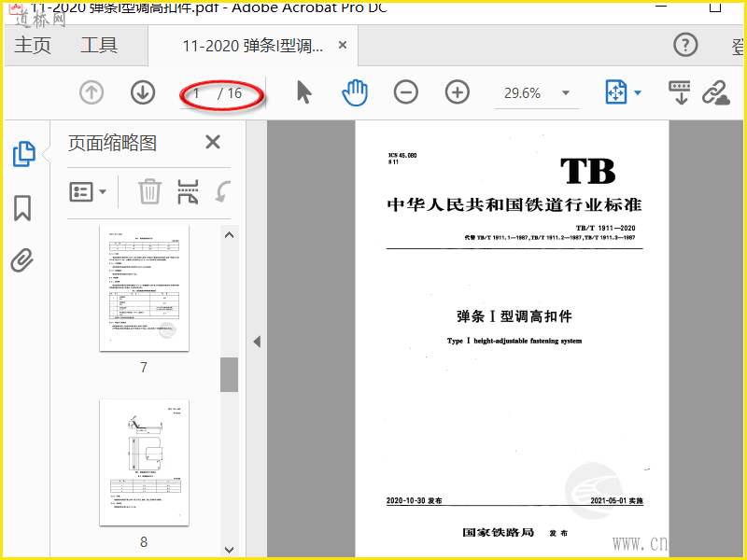This screenshot has height=560, width=747.
Task: Minimize the Acrobat window
Action: point(661,7)
